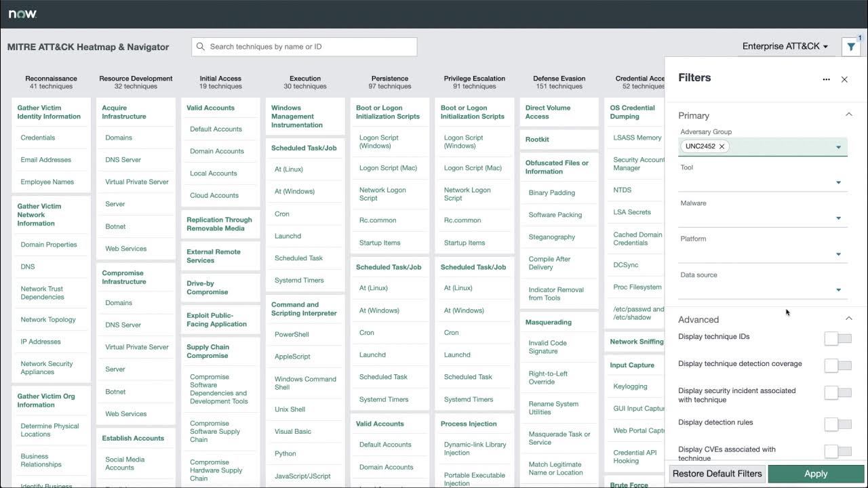Screen dimensions: 868x488
Task: Click the search magnifying glass icon
Action: (200, 46)
